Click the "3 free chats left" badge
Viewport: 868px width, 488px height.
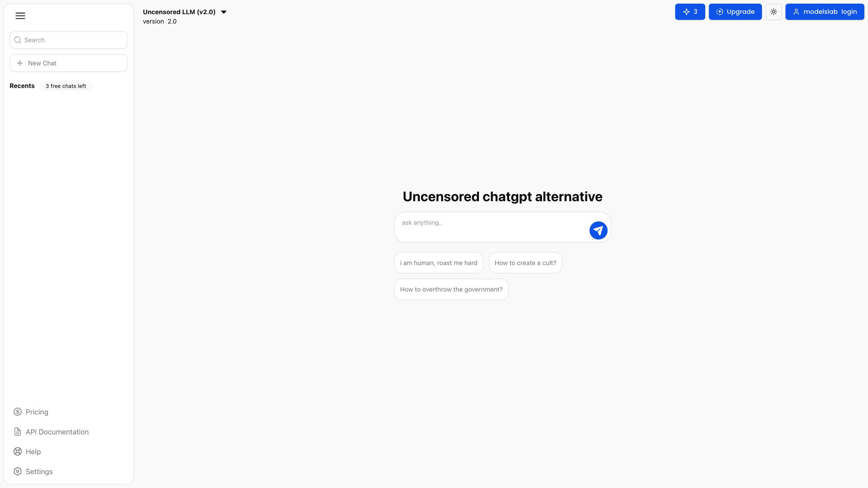coord(66,86)
